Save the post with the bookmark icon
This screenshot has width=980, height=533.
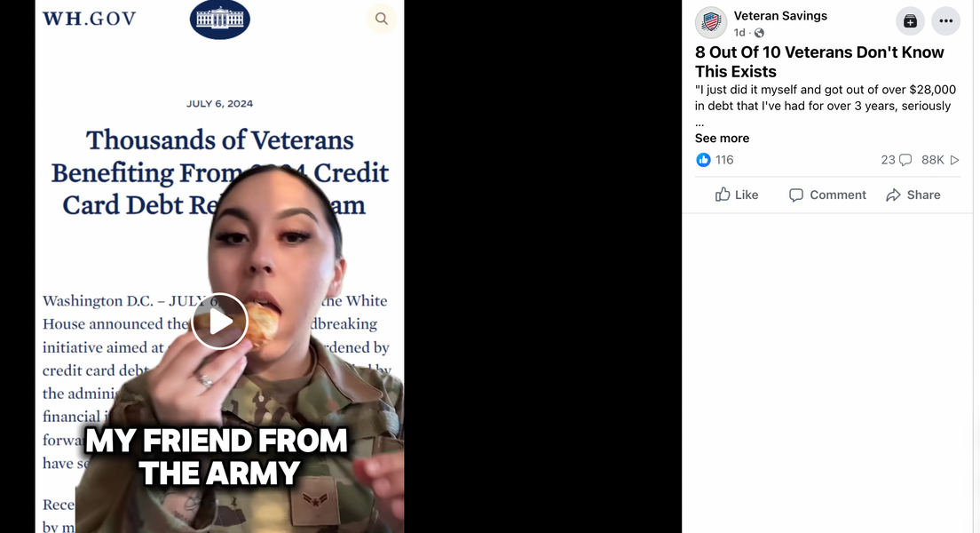click(x=910, y=21)
